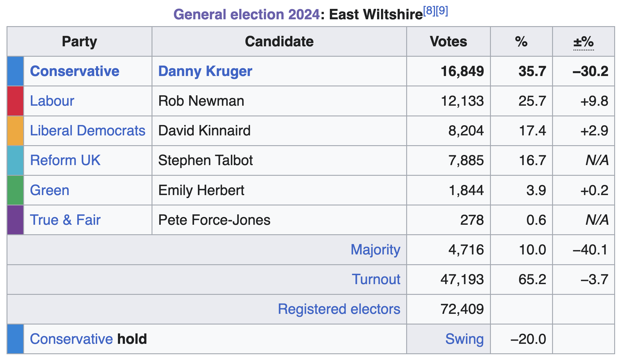Screen dimensions: 624x364
Task: Open the Liberal Democrats party link
Action: [x=88, y=131]
